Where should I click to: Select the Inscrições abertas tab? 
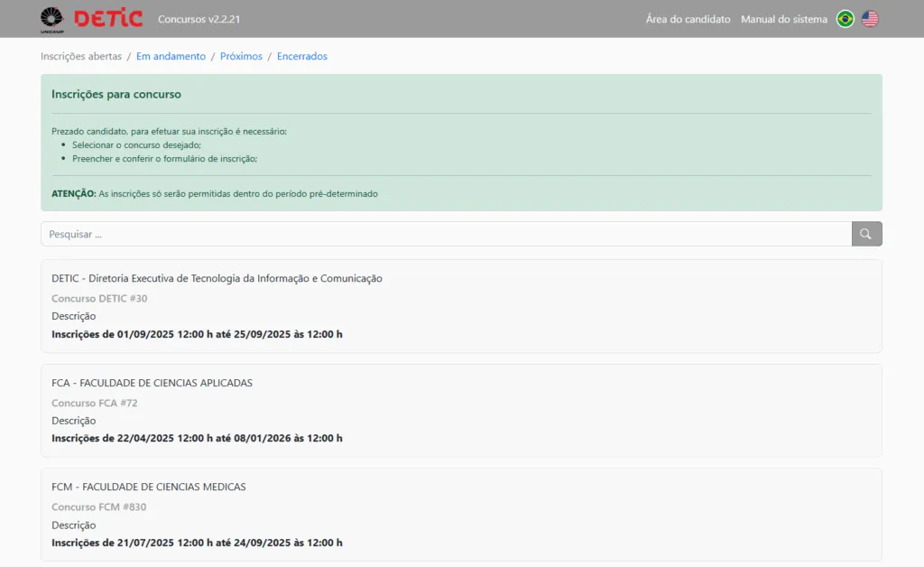(x=81, y=56)
